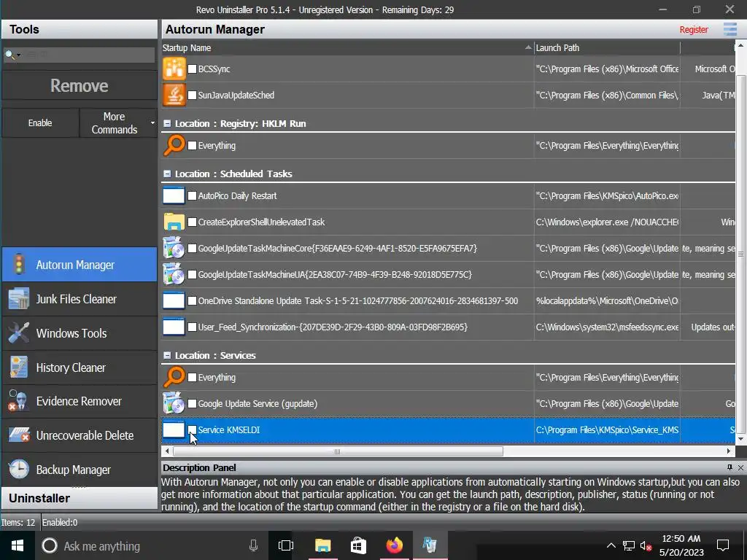Viewport: 747px width, 560px height.
Task: Tick the SunJavaUpdateSched checkbox
Action: tap(192, 96)
